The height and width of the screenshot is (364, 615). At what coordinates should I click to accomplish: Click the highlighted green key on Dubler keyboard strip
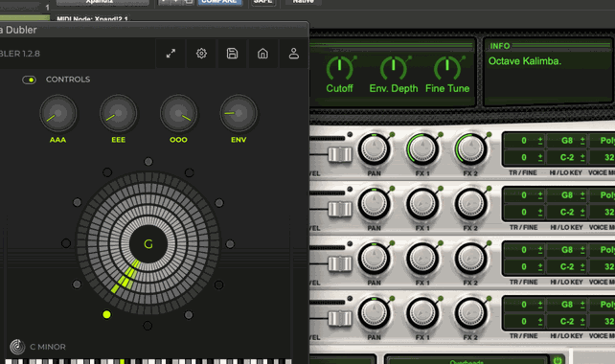122,362
